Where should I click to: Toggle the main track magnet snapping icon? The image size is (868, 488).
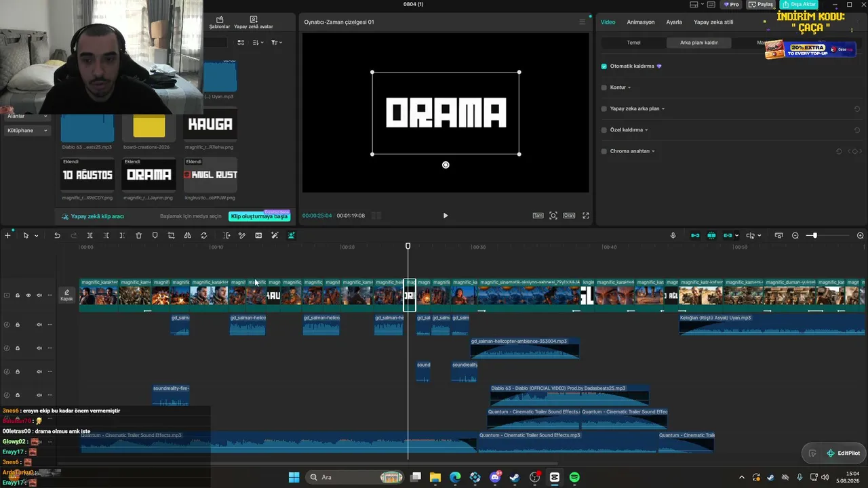coord(695,235)
